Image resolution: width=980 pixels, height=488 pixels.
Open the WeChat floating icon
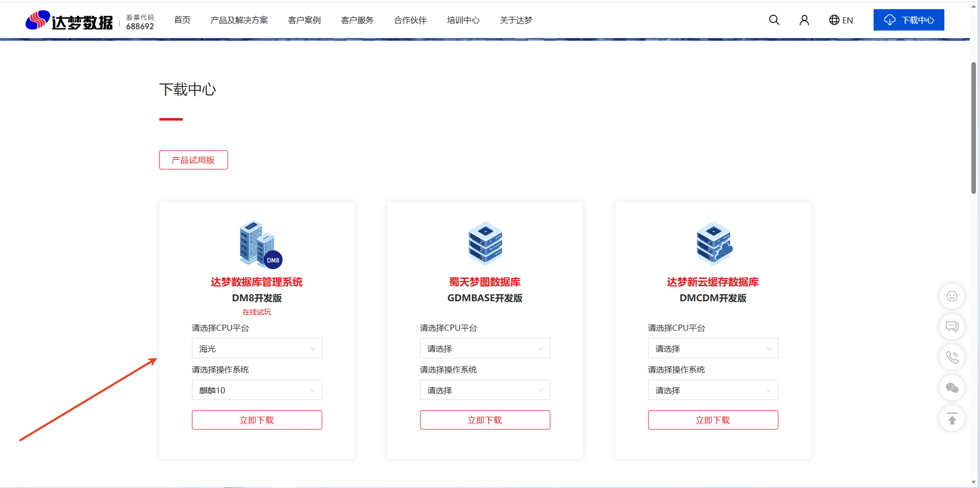(x=951, y=388)
